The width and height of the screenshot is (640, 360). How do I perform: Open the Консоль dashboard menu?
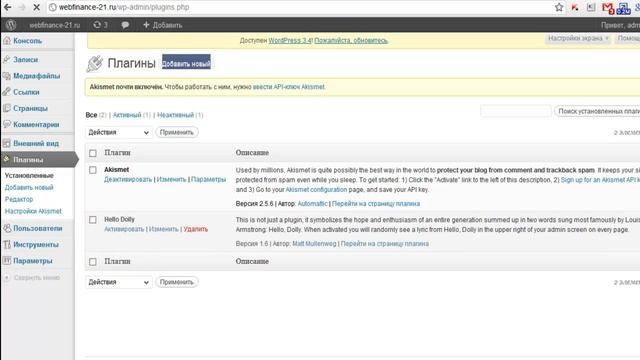(27, 41)
